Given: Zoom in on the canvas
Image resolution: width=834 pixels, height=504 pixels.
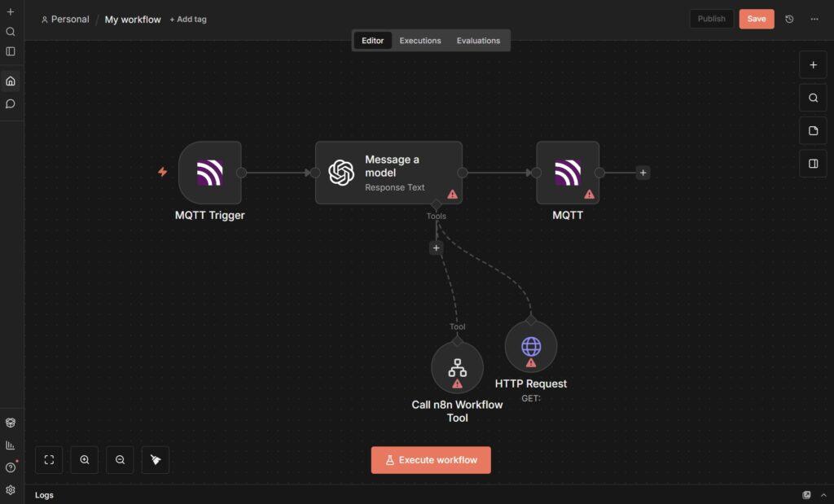Looking at the screenshot, I should 85,460.
